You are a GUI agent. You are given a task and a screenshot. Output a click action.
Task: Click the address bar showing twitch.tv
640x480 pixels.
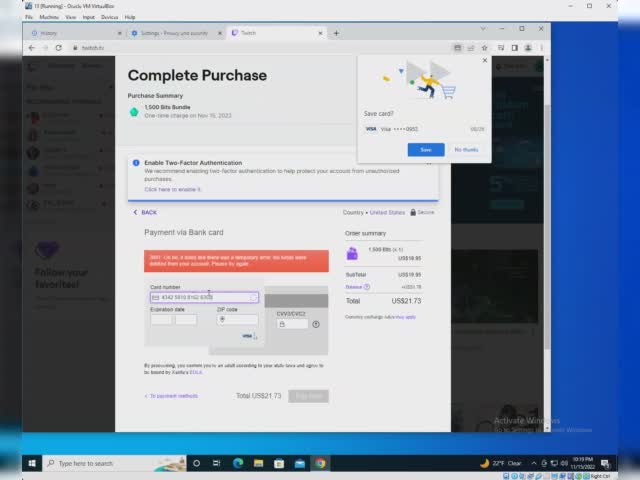pyautogui.click(x=261, y=48)
